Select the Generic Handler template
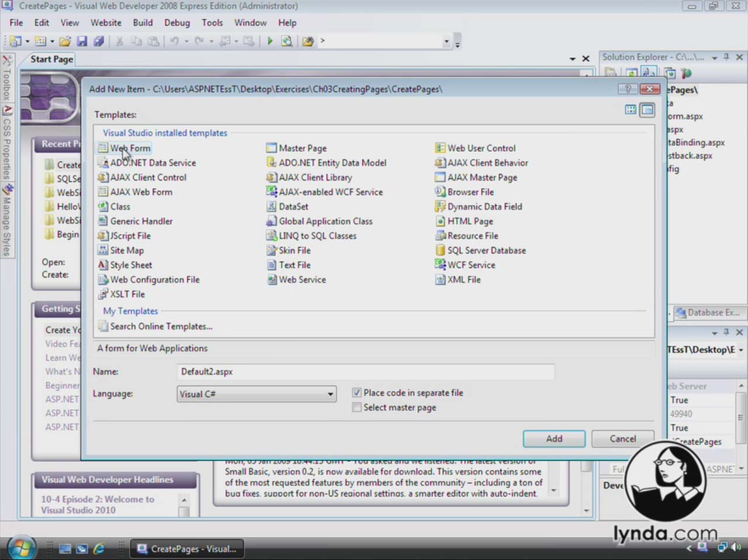748x560 pixels. tap(136, 221)
